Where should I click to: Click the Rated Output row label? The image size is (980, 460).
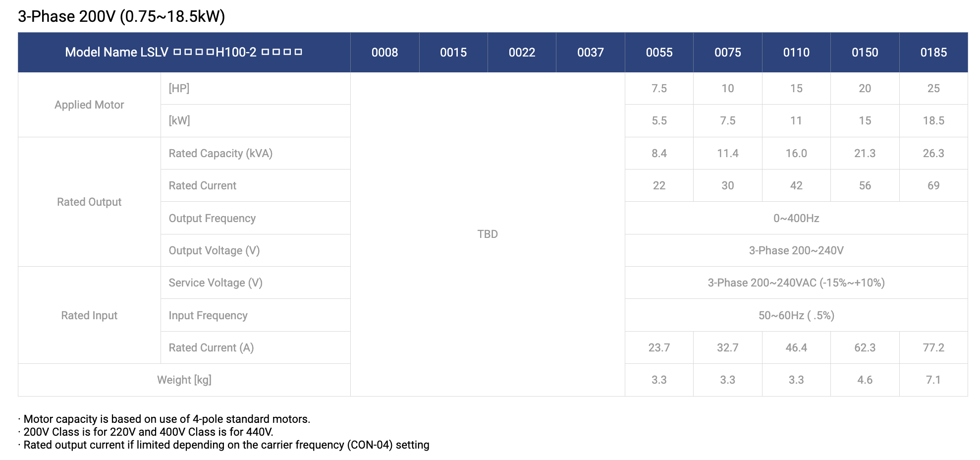pyautogui.click(x=89, y=202)
